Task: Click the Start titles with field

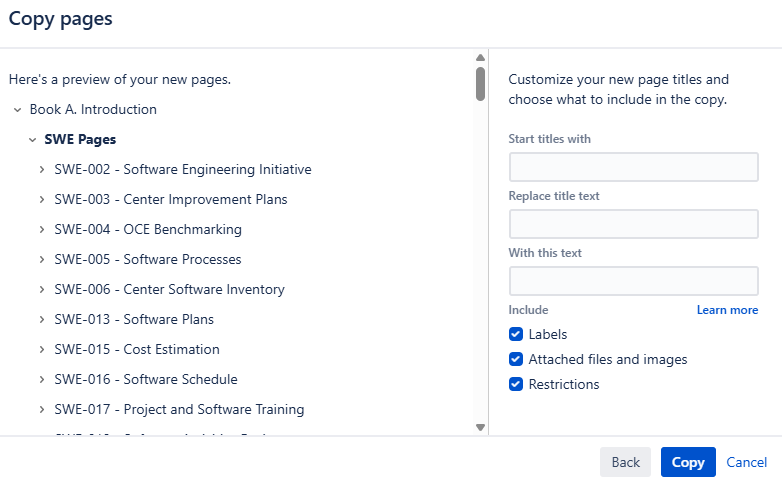Action: pyautogui.click(x=633, y=167)
